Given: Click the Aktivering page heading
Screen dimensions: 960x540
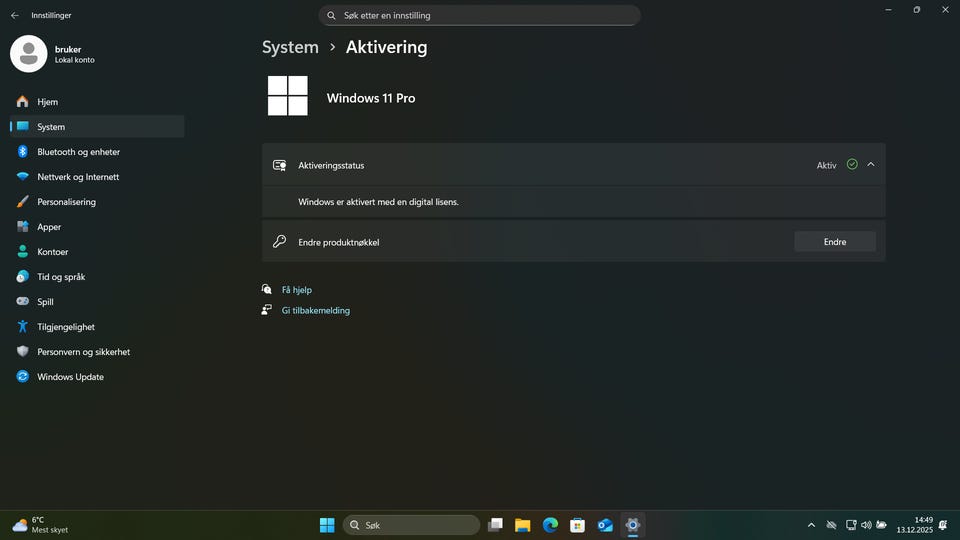Looking at the screenshot, I should point(386,47).
